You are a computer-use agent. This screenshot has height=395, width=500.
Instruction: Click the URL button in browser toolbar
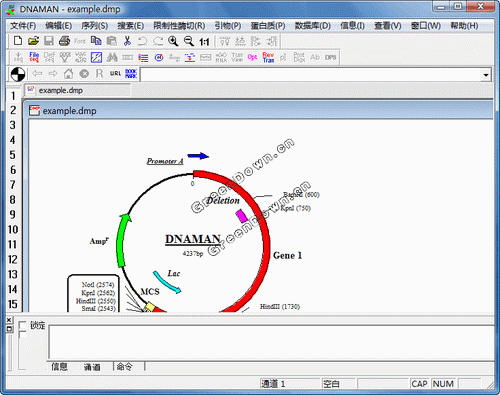(115, 73)
